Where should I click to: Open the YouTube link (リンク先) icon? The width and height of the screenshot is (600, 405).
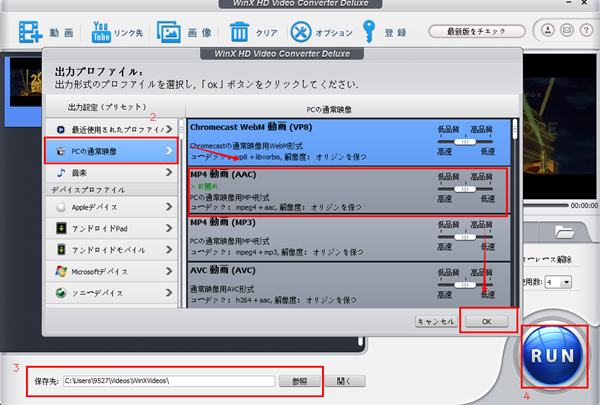(x=101, y=32)
